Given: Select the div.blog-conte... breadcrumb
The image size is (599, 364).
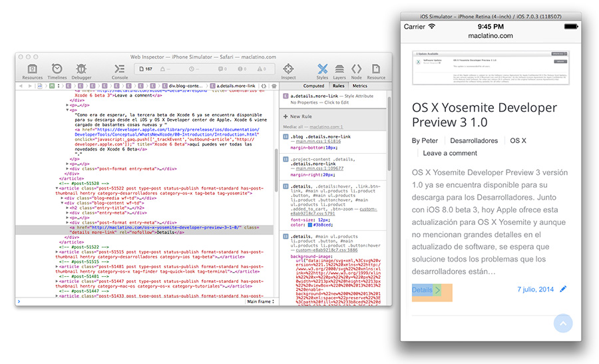Looking at the screenshot, I should pos(182,86).
